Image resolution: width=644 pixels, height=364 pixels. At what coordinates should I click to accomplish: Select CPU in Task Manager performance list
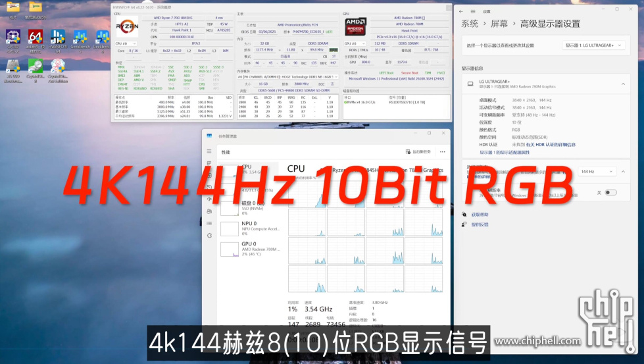tap(247, 169)
